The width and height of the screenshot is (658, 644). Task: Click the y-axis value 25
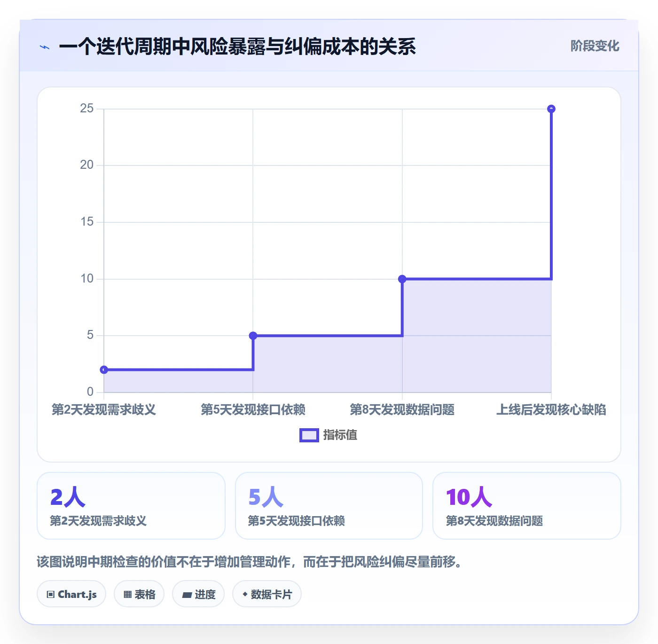coord(87,109)
